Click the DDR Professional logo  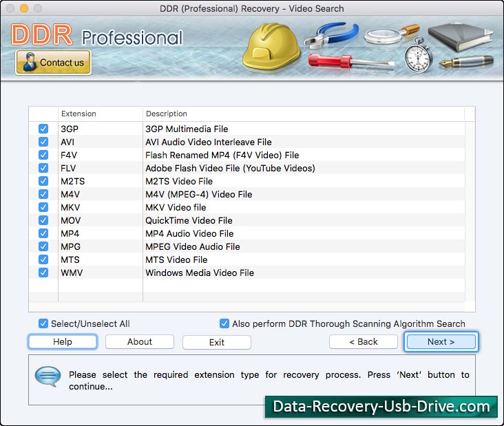point(97,35)
